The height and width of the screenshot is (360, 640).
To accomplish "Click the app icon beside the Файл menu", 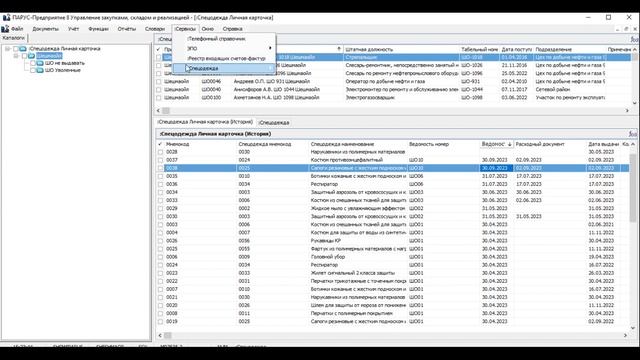I will click(x=5, y=29).
